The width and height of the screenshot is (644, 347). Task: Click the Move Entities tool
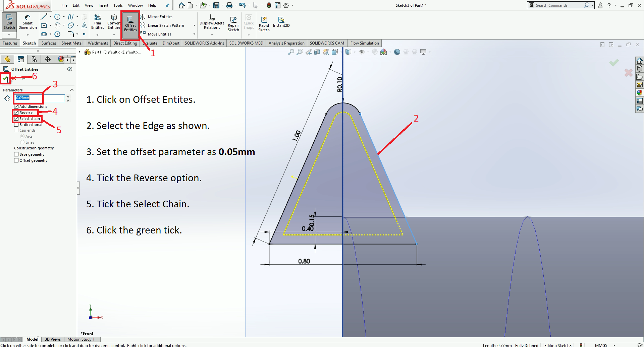(x=156, y=34)
